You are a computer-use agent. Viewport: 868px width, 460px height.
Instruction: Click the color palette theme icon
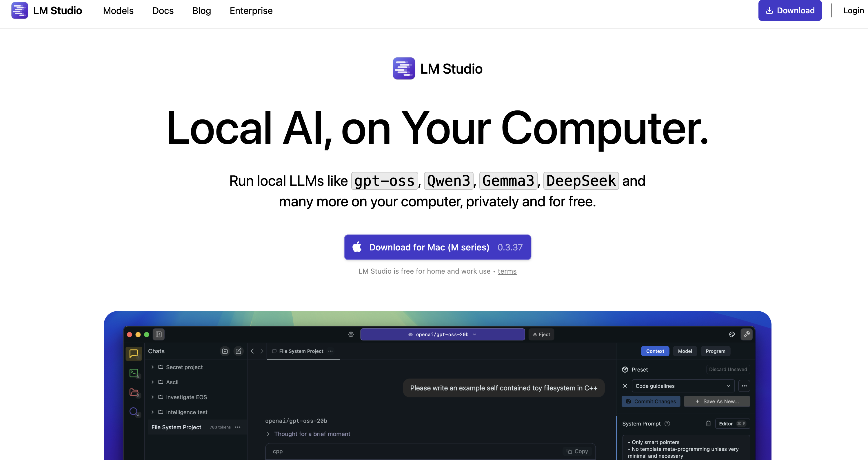pyautogui.click(x=732, y=334)
